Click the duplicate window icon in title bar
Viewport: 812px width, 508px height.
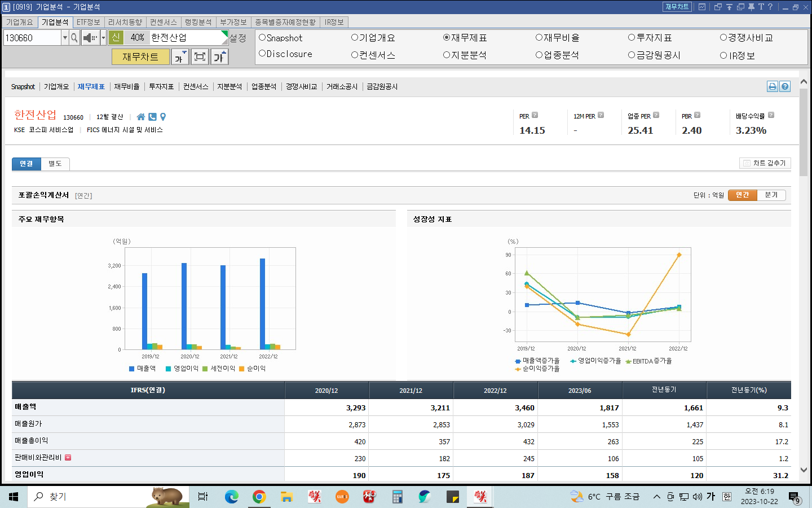[x=740, y=7]
